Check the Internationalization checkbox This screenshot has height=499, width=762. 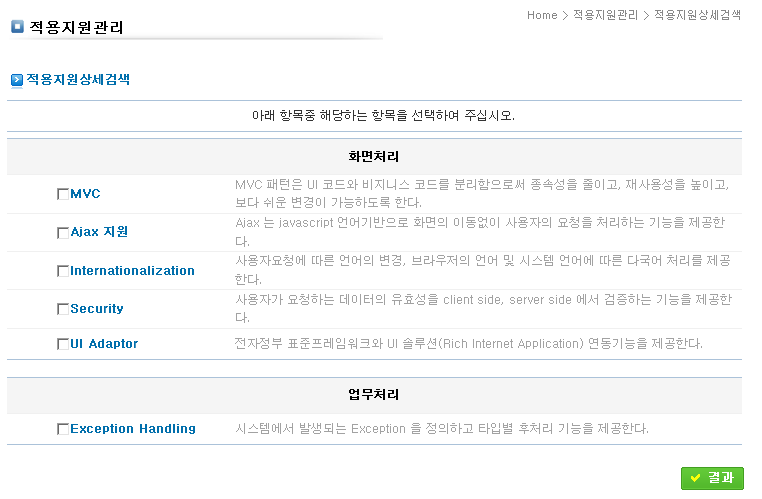[x=63, y=271]
